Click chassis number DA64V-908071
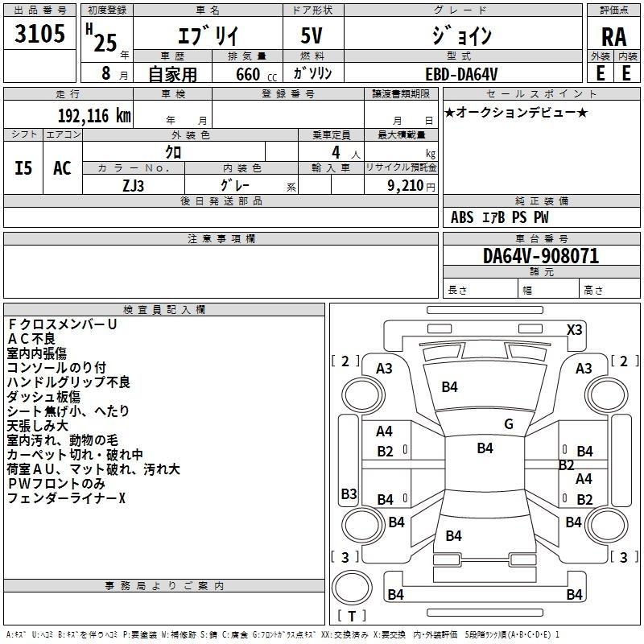The height and width of the screenshot is (644, 644). (x=541, y=256)
